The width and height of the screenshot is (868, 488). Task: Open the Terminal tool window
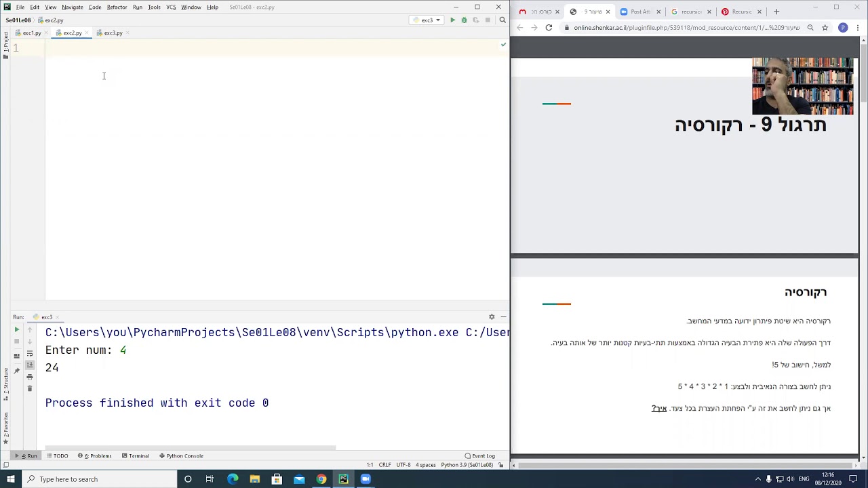tap(135, 456)
